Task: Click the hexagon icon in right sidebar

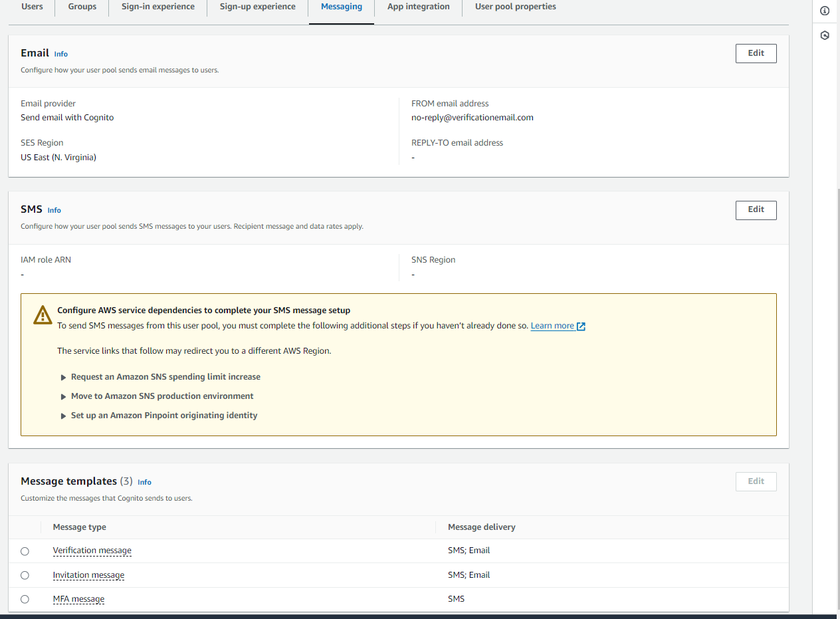Action: coord(825,35)
